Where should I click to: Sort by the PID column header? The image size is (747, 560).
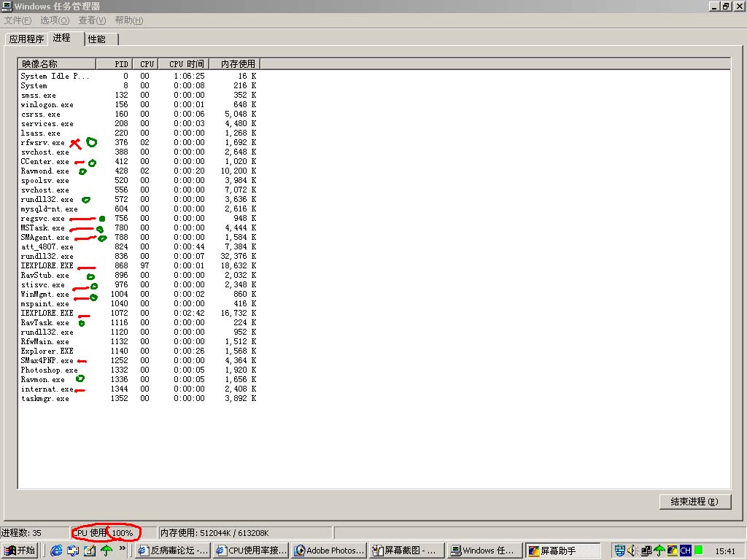[115, 64]
